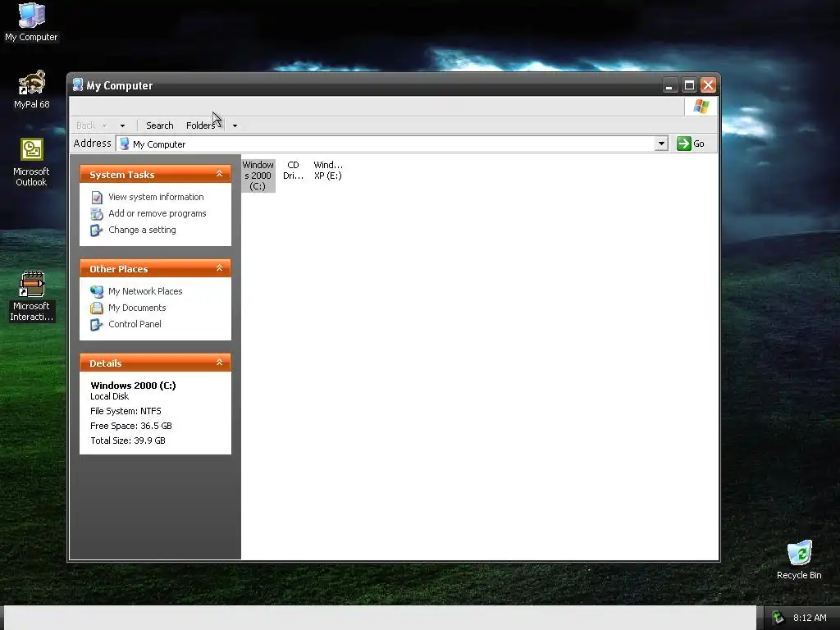The width and height of the screenshot is (840, 630).
Task: Click the Free Space: 36.5 GB text
Action: coord(131,426)
